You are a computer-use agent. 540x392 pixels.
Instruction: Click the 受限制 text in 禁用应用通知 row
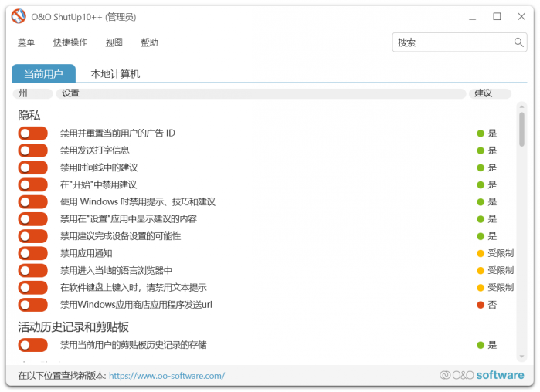(x=501, y=253)
